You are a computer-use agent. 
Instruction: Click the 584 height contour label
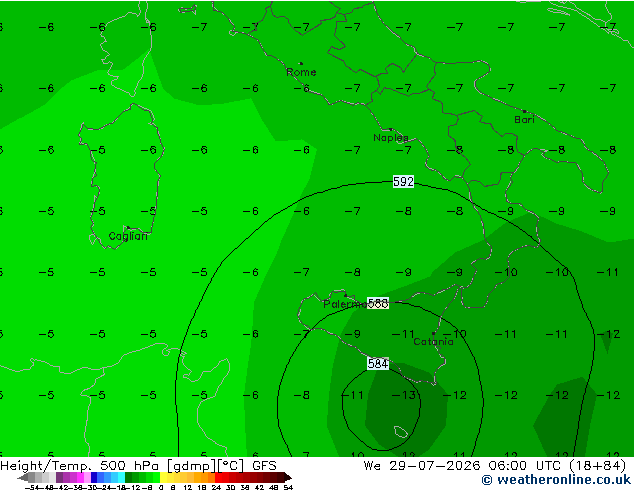[378, 363]
